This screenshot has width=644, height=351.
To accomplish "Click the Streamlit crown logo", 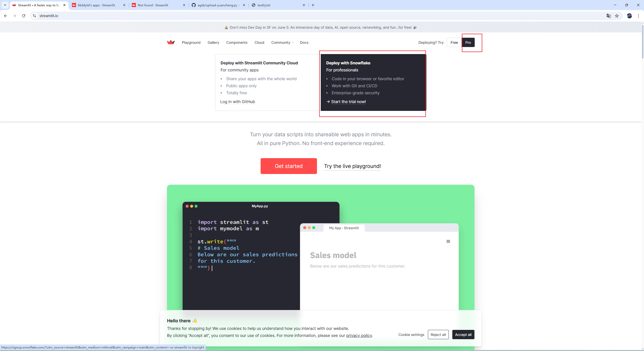I will (x=171, y=42).
